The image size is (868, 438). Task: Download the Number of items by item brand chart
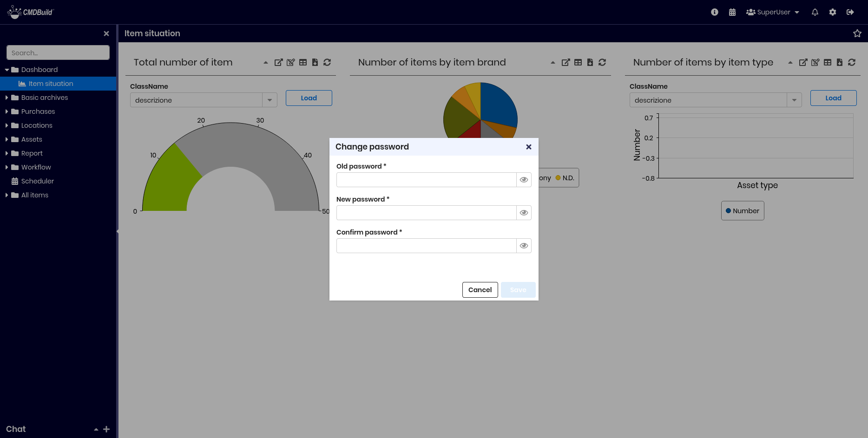point(590,62)
